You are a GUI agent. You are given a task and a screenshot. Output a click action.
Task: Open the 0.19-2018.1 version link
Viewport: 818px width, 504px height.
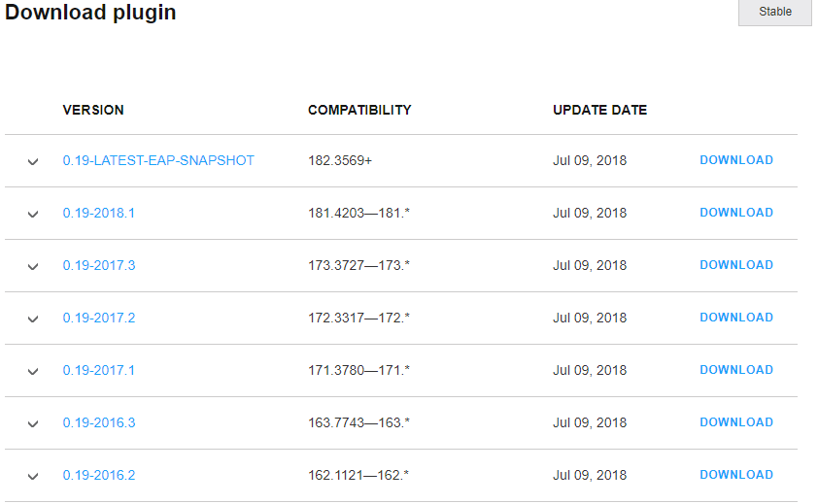pos(98,213)
